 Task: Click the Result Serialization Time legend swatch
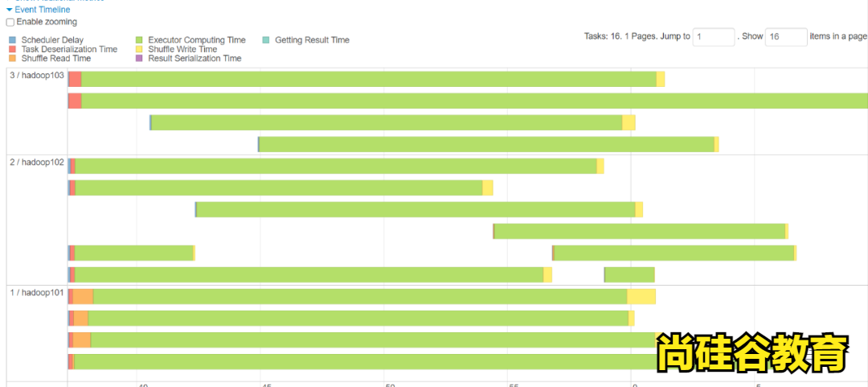[139, 58]
